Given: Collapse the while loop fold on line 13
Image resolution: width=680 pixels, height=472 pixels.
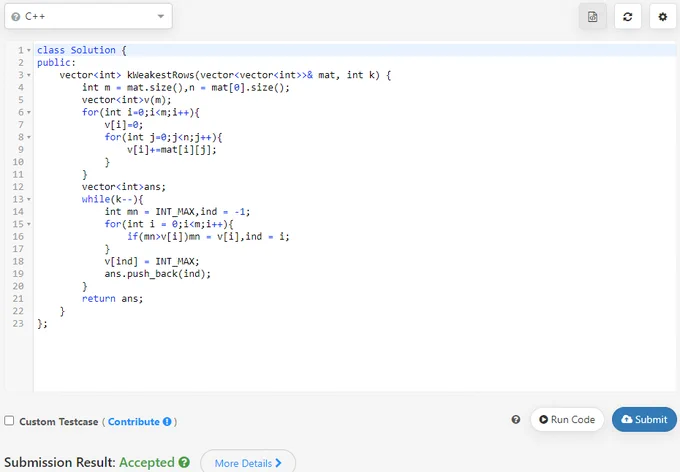Looking at the screenshot, I should (29, 199).
